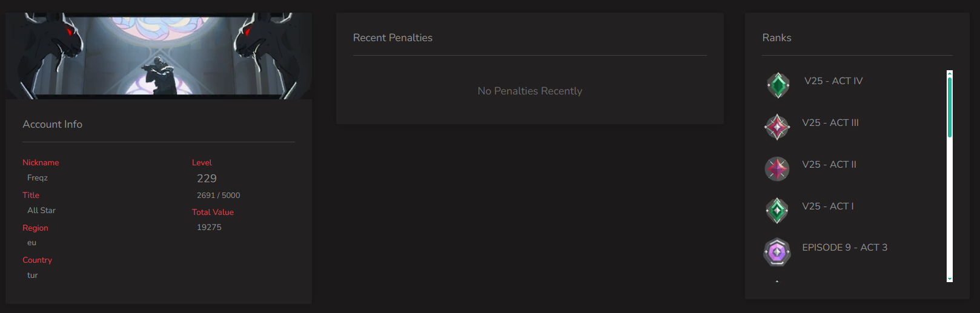Select the V25 - ACT III label
Viewport: 980px width, 313px height.
click(x=830, y=123)
